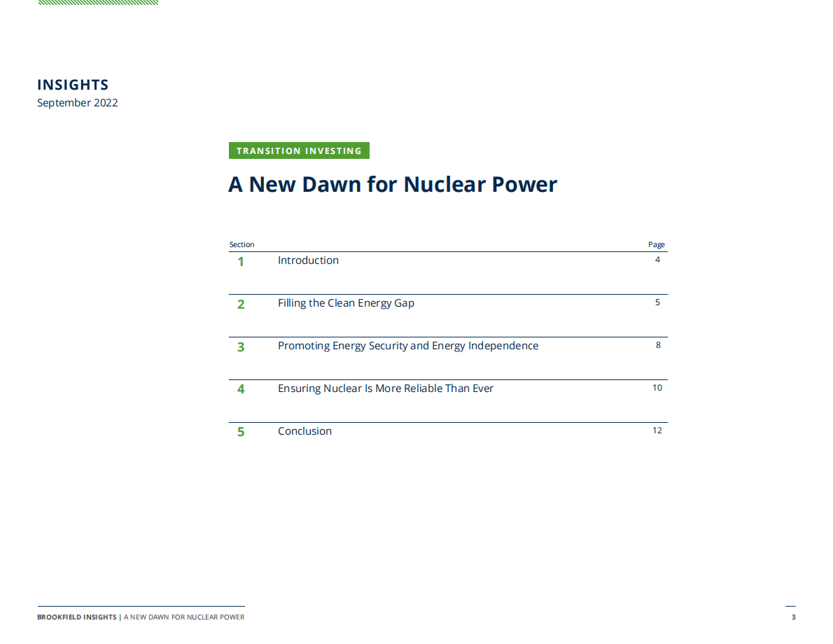This screenshot has height=644, width=833.
Task: Click the green section number 4
Action: click(x=241, y=389)
